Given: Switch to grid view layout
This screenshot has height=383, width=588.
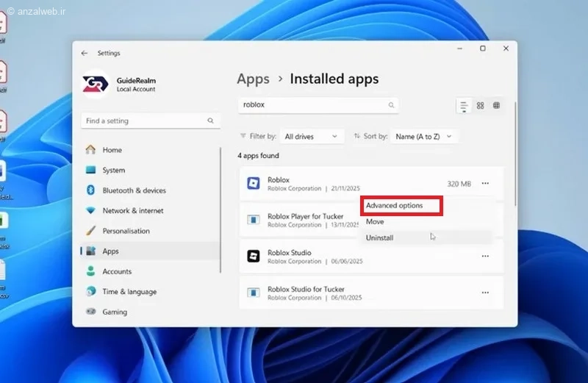Looking at the screenshot, I should point(481,105).
